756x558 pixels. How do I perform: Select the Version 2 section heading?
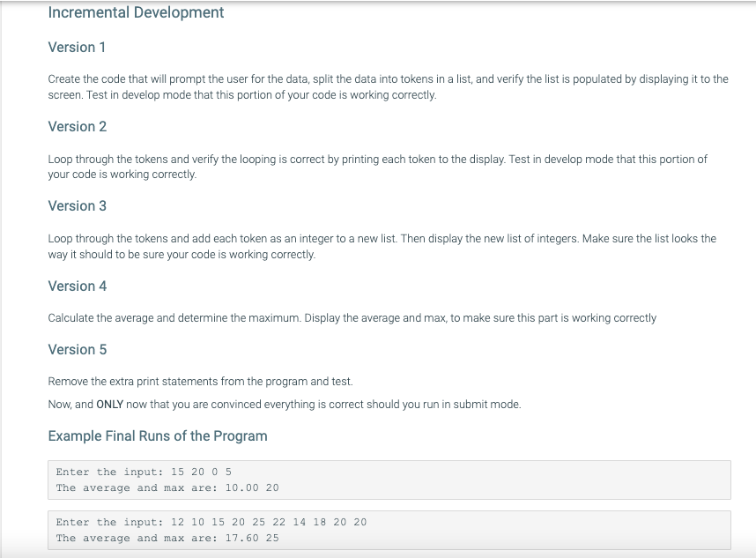[78, 127]
